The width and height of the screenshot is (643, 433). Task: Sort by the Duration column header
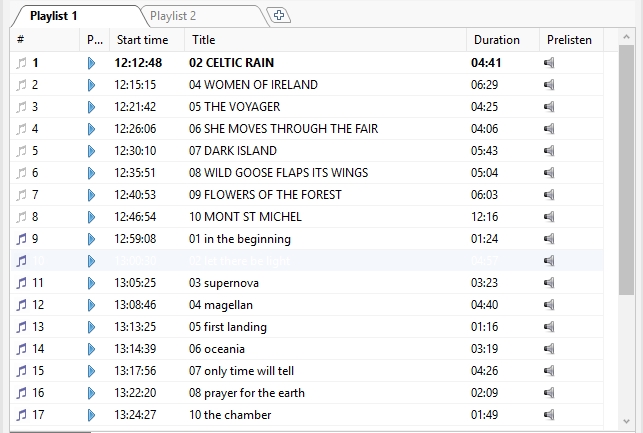click(x=502, y=40)
